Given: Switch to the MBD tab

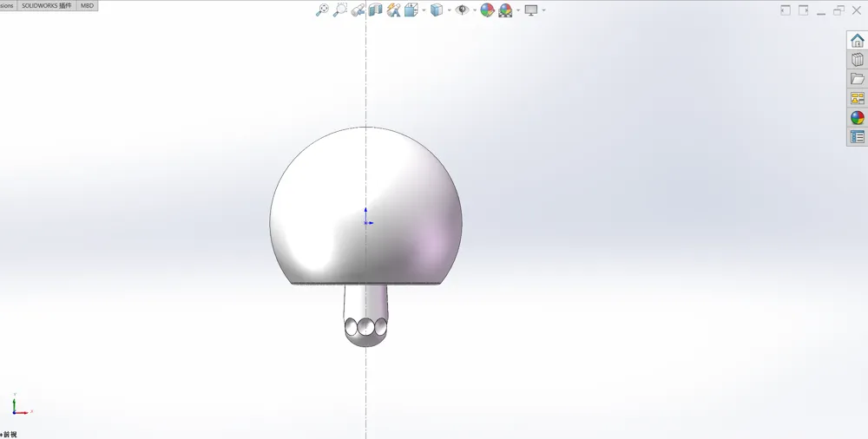Looking at the screenshot, I should [x=88, y=5].
